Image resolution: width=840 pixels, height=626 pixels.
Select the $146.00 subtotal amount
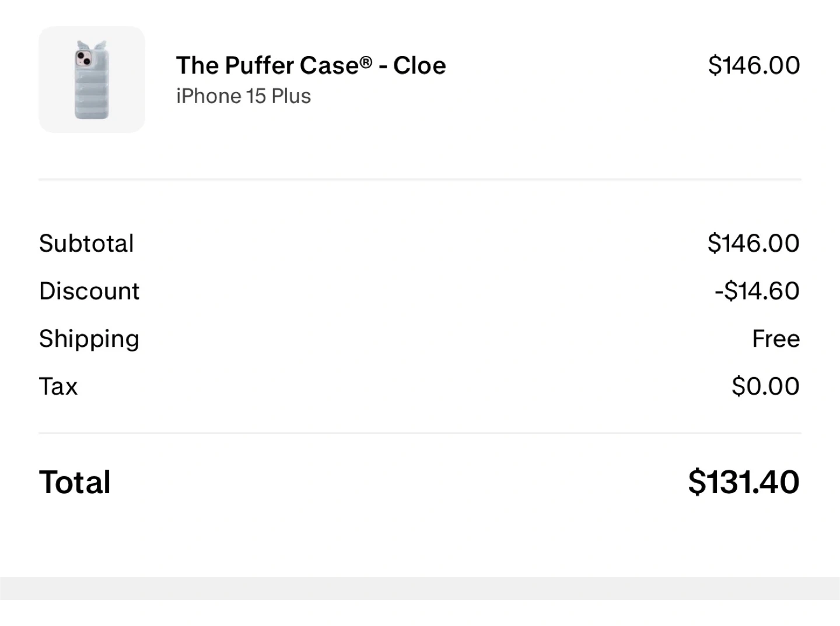click(753, 243)
